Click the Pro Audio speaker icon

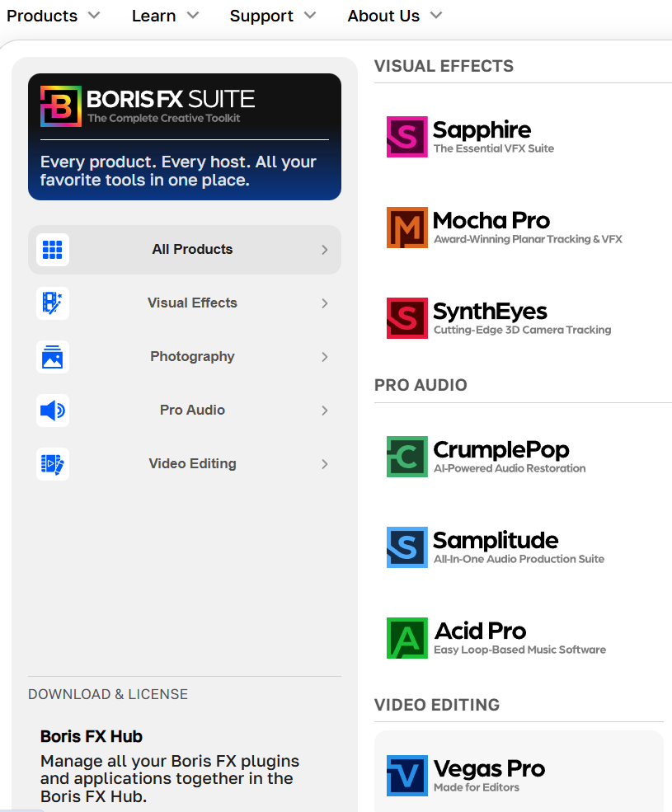[x=52, y=411]
